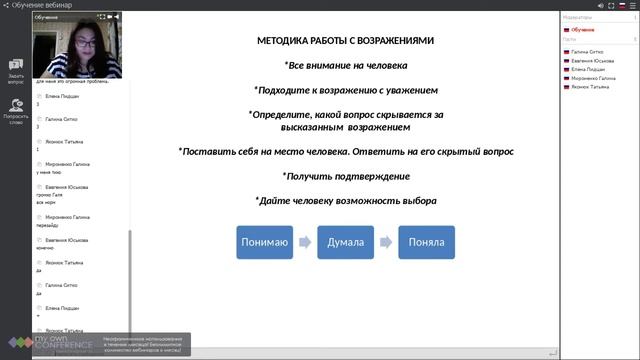
Task: Click message icon by Евгения Юсьюва 'конечно' message
Action: point(40,240)
